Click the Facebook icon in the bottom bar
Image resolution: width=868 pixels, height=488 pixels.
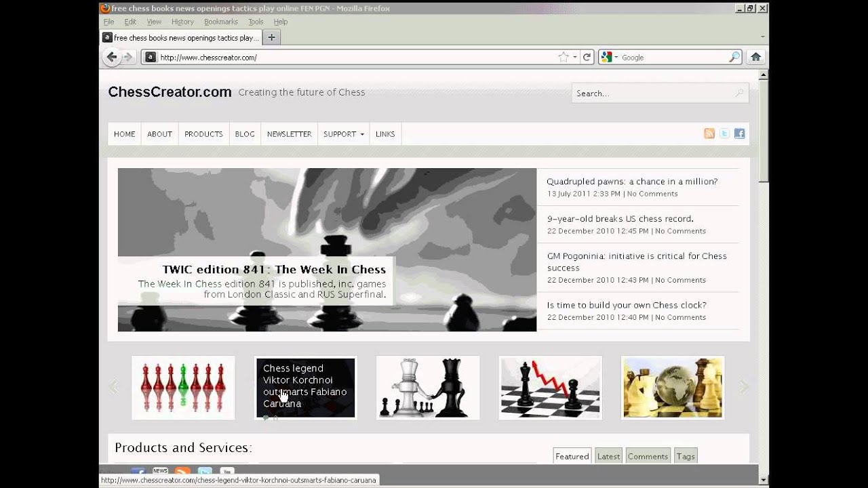point(138,472)
